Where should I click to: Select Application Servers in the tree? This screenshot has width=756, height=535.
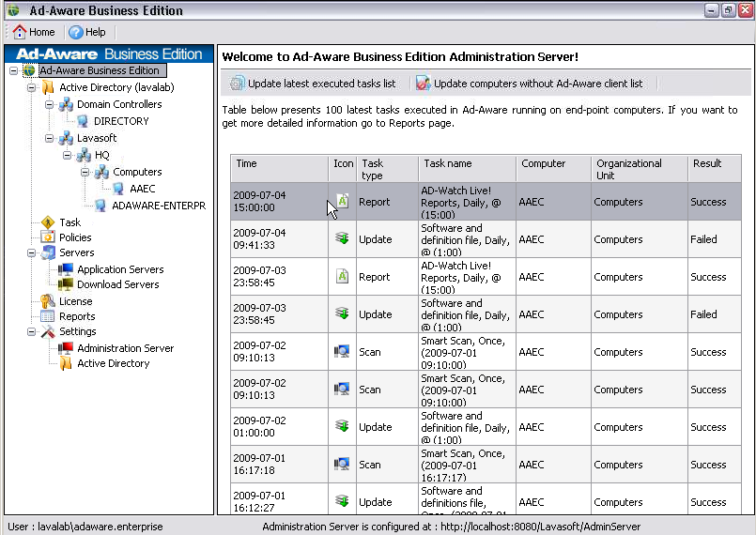[120, 269]
